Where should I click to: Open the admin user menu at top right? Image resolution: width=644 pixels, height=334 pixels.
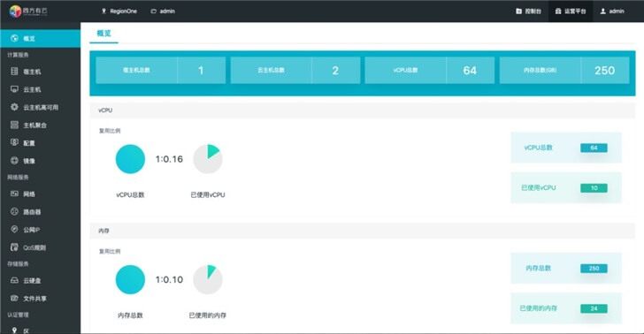[x=612, y=11]
